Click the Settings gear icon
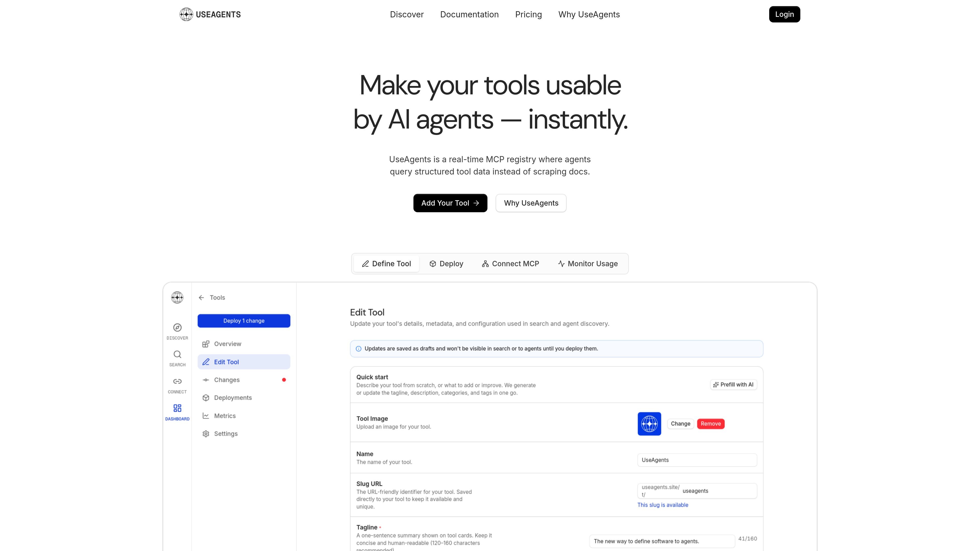Viewport: 980px width, 551px height. pos(206,434)
